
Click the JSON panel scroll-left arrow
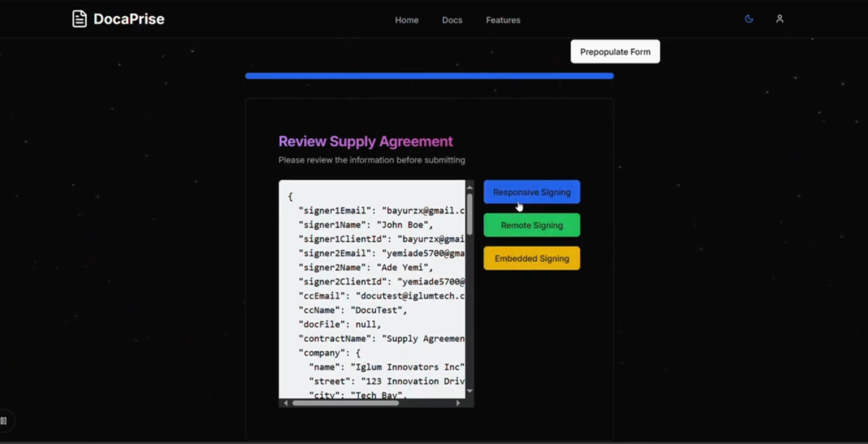[x=285, y=403]
